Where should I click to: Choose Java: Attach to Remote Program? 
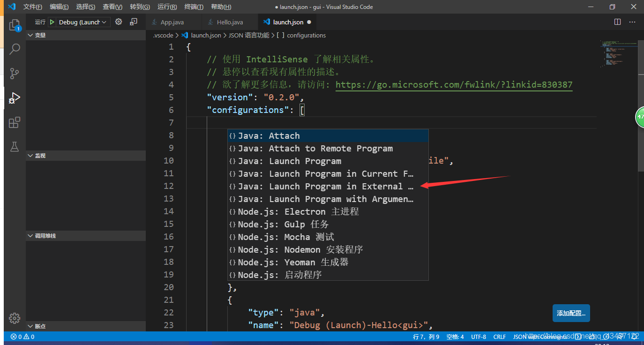328,149
